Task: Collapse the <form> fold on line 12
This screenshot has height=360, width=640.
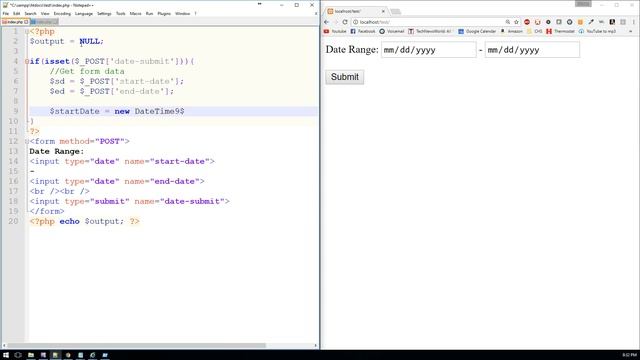Action: [27, 141]
